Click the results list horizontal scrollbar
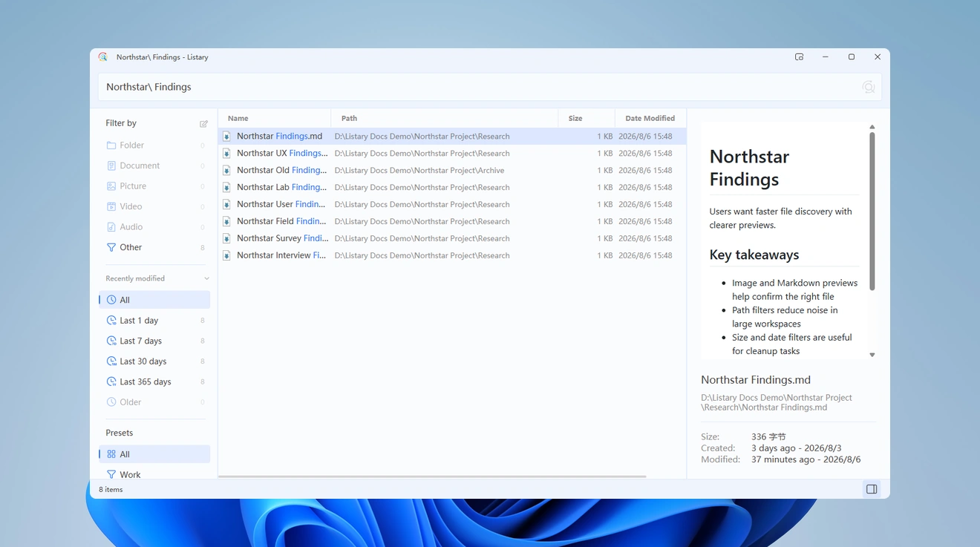 coord(432,476)
